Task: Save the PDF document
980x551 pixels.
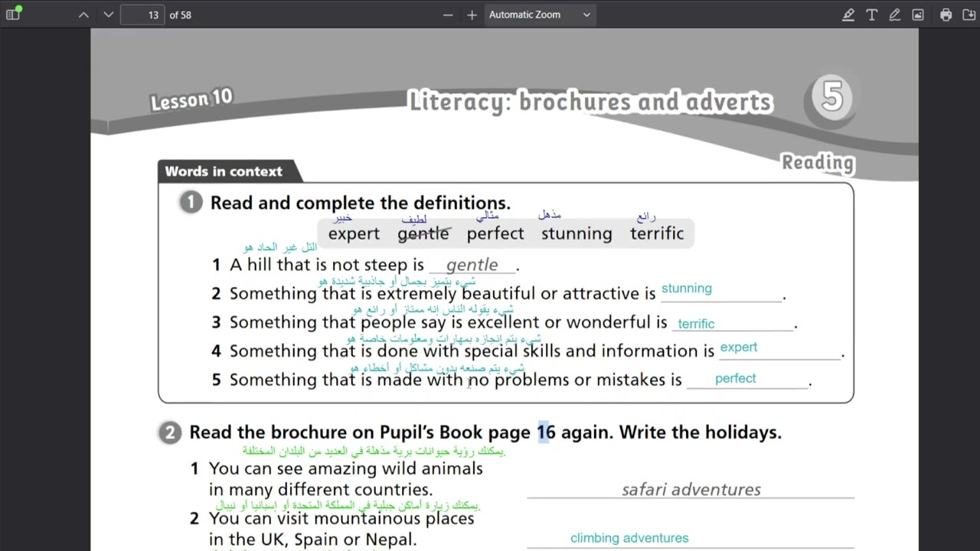Action: tap(969, 15)
